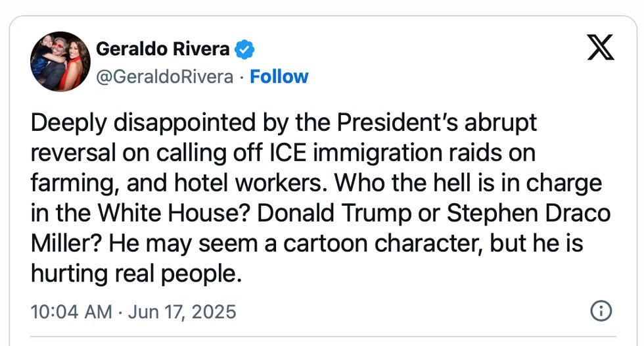Open the @GeraldoRivera handle link
Screen dimensions: 644x346
click(165, 77)
